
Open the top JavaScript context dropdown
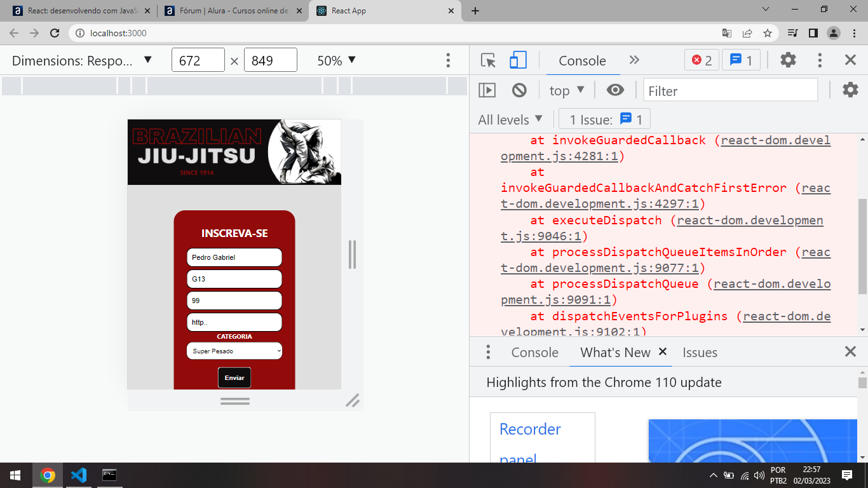(567, 90)
